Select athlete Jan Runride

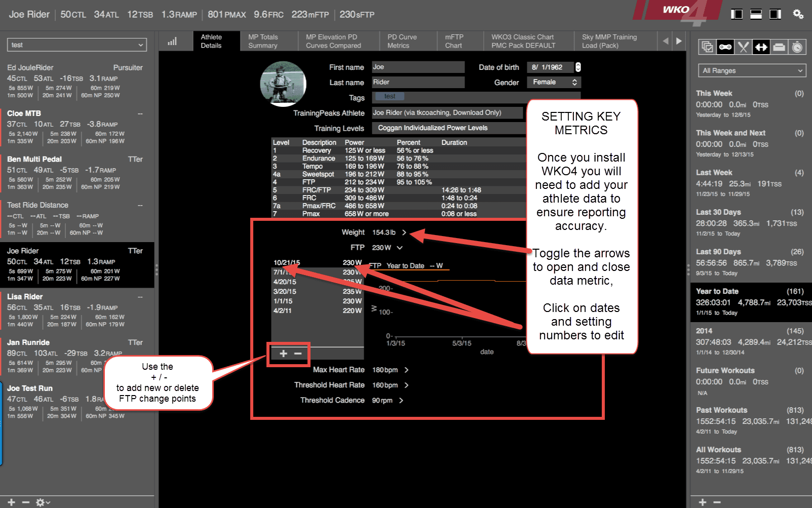77,356
